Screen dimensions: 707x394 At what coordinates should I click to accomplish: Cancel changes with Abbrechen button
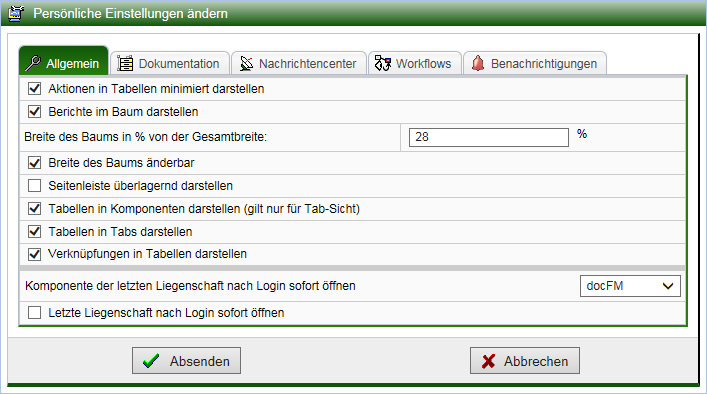pyautogui.click(x=525, y=361)
